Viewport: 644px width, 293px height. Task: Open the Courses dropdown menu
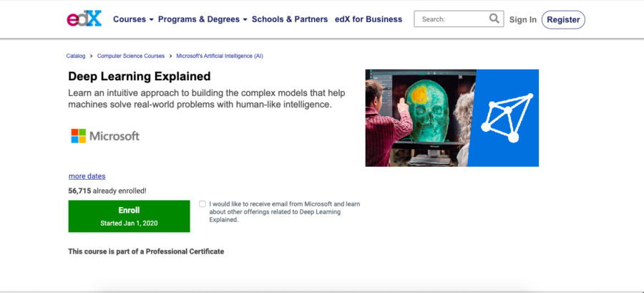click(133, 19)
